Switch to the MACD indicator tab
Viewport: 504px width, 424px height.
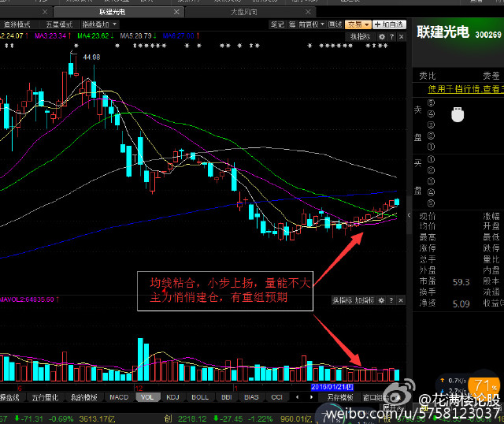(118, 397)
